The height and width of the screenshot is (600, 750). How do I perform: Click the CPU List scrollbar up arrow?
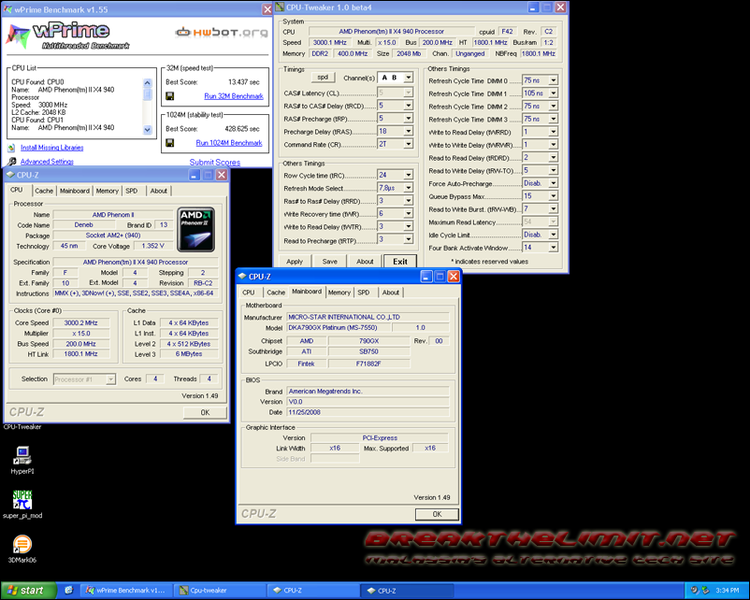pos(147,83)
